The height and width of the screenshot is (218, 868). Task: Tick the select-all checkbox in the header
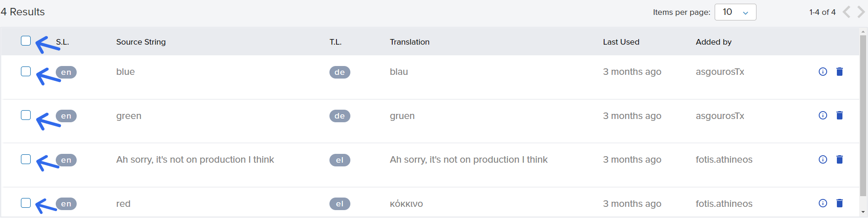(x=26, y=41)
